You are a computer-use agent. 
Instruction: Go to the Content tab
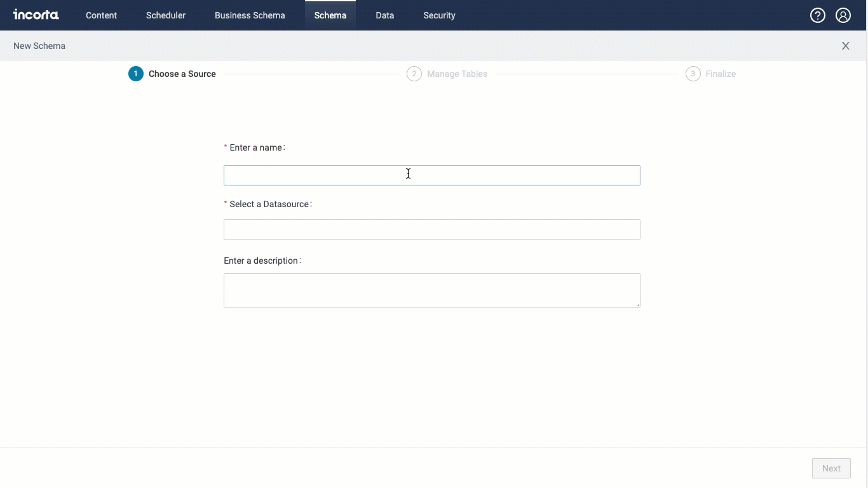click(101, 15)
